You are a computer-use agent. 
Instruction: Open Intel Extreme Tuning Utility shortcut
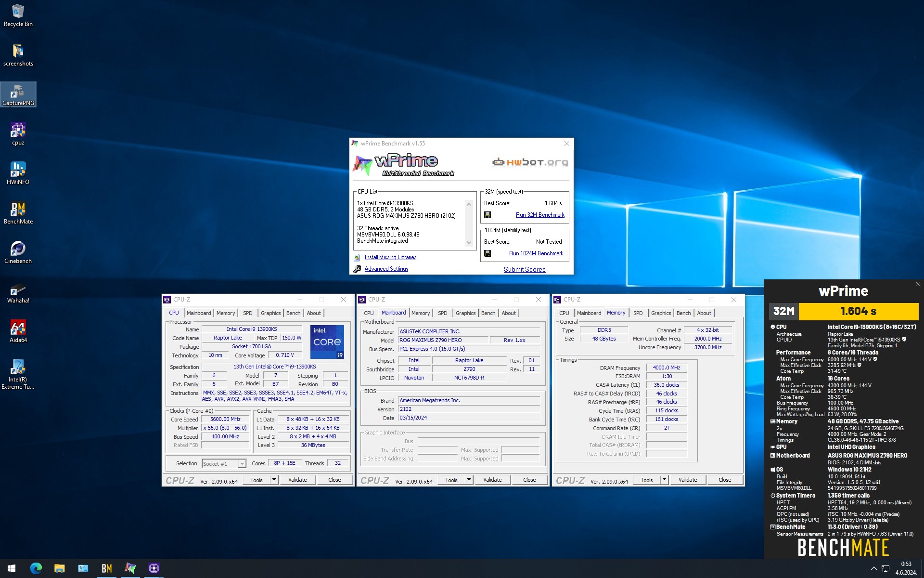coord(18,374)
